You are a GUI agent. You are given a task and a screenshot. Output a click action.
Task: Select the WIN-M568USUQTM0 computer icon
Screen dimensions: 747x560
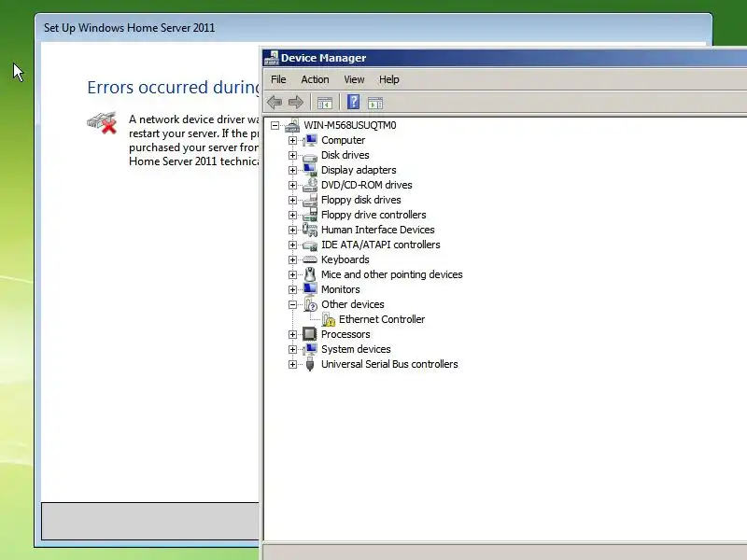(292, 125)
